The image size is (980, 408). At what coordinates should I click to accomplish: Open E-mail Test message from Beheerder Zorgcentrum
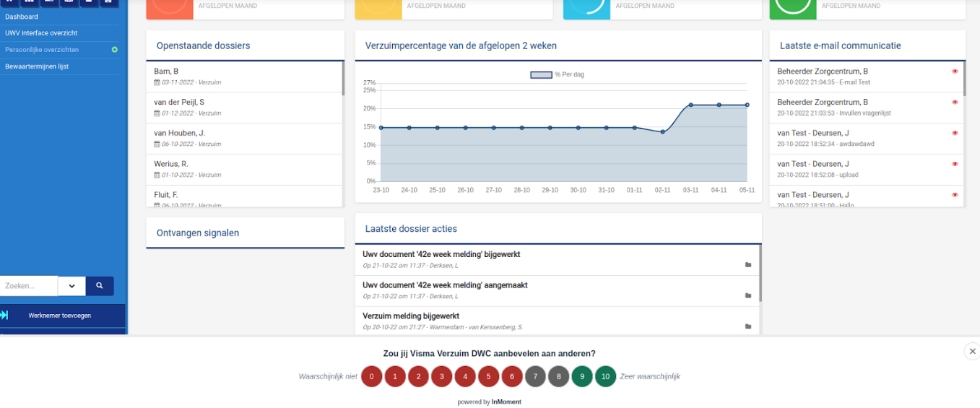[x=867, y=77]
